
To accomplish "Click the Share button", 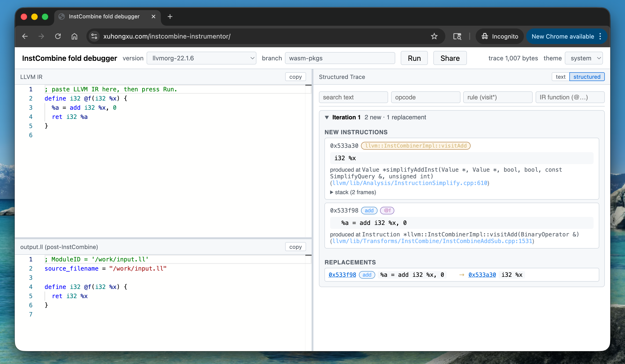I will tap(450, 58).
